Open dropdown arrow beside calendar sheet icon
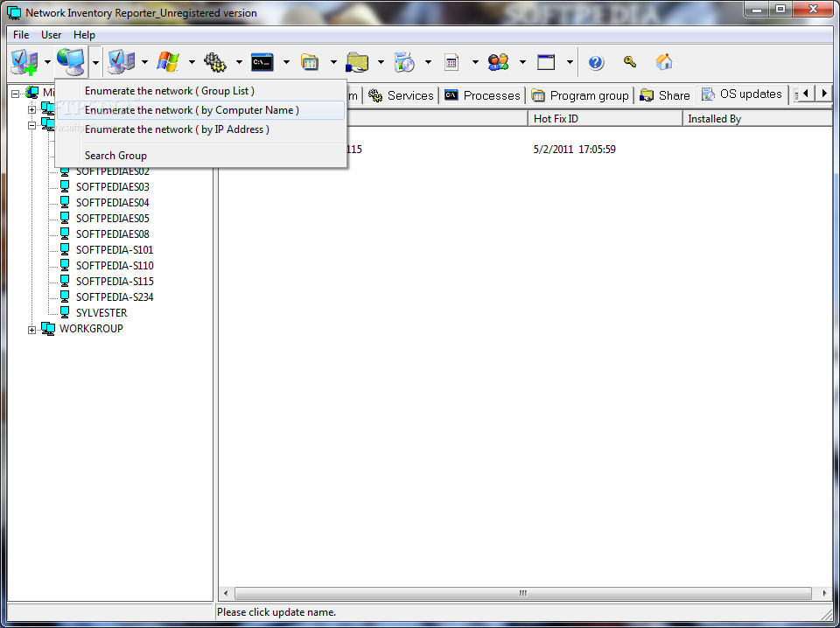Image resolution: width=840 pixels, height=628 pixels. [474, 62]
